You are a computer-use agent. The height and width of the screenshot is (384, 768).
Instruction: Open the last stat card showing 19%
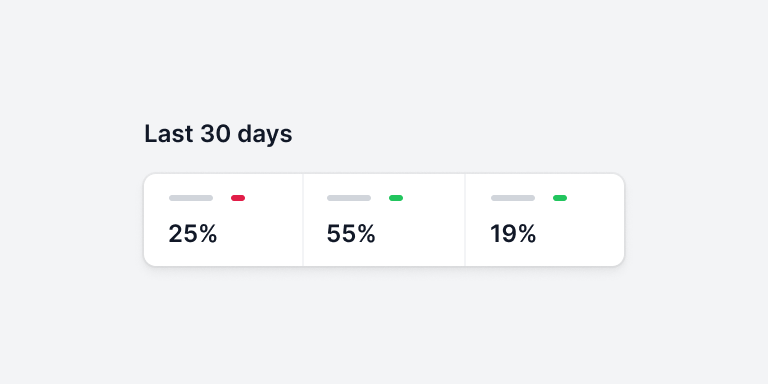pos(545,220)
